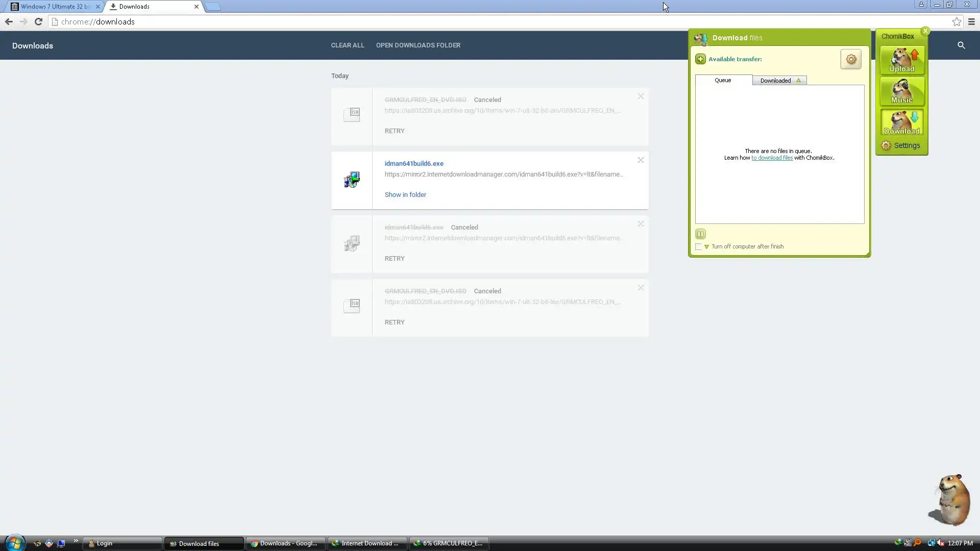The width and height of the screenshot is (980, 551).
Task: Expand the turn off computer options arrow
Action: pos(706,247)
